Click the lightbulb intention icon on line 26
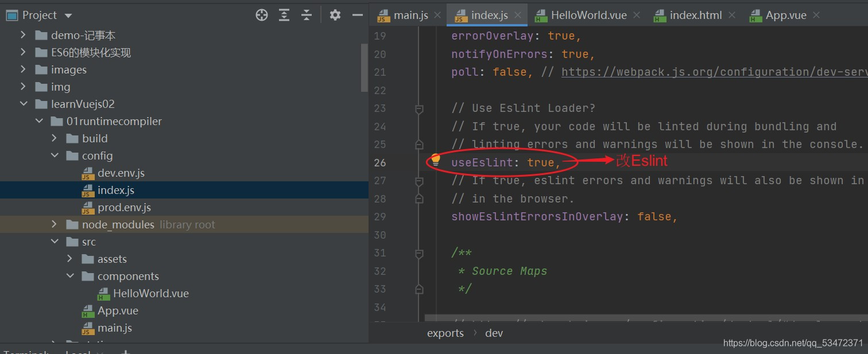Screen dimensions: 868x354 coord(436,160)
